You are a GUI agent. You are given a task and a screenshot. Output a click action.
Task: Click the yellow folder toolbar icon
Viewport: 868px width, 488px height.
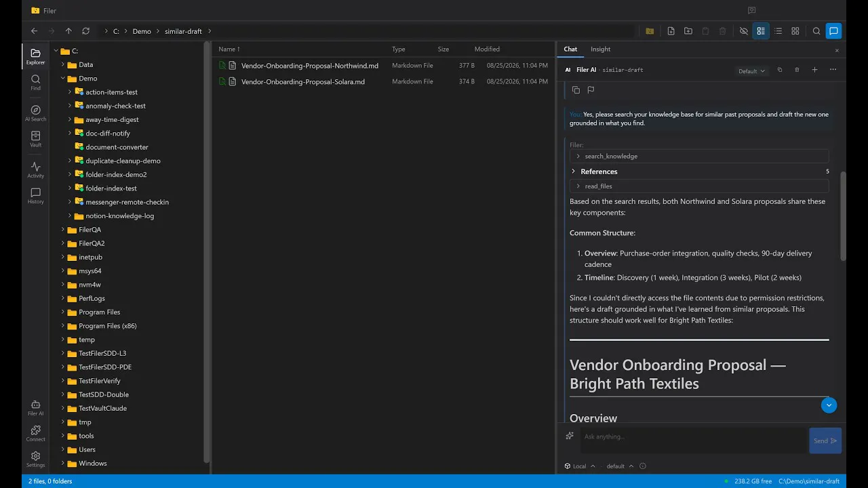pyautogui.click(x=650, y=31)
